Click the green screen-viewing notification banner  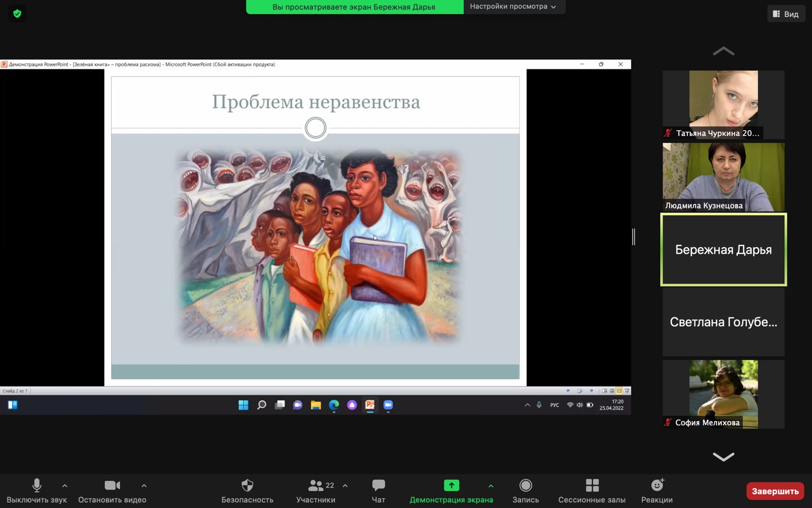coord(354,7)
